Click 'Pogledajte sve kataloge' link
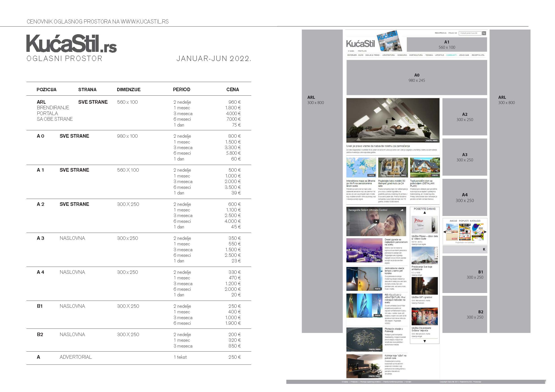This screenshot has height=392, width=555. pos(465,242)
